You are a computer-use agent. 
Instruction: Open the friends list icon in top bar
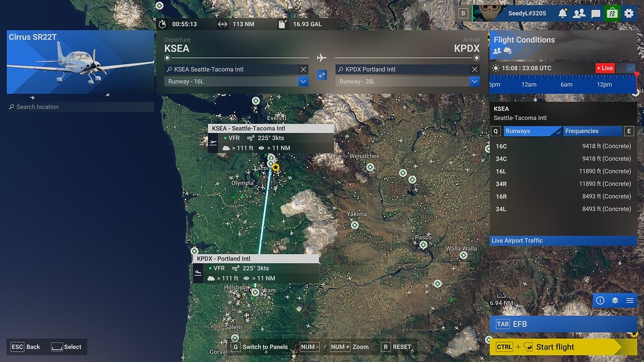point(579,12)
